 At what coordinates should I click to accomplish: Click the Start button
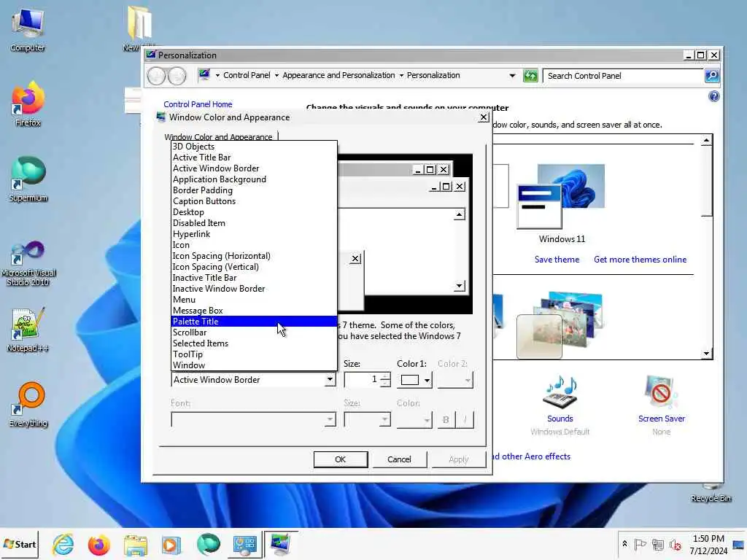tap(20, 544)
